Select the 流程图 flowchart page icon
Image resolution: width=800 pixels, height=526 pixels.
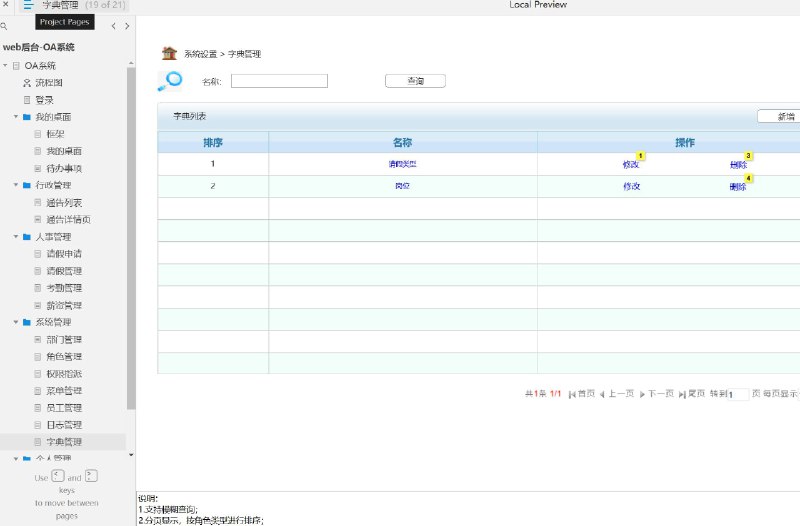[27, 83]
